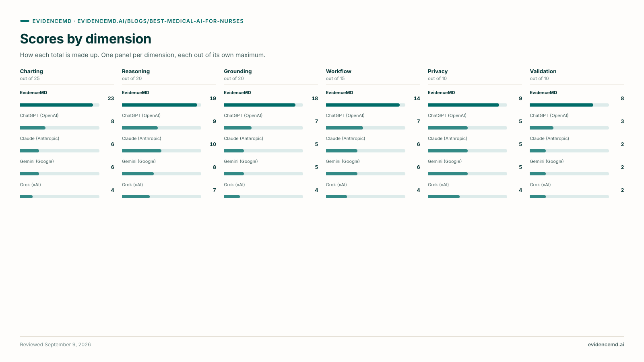Select the ChatGPT (OpenAI) score bar under Reasoning
Screen dimensions: 644x362
161,128
